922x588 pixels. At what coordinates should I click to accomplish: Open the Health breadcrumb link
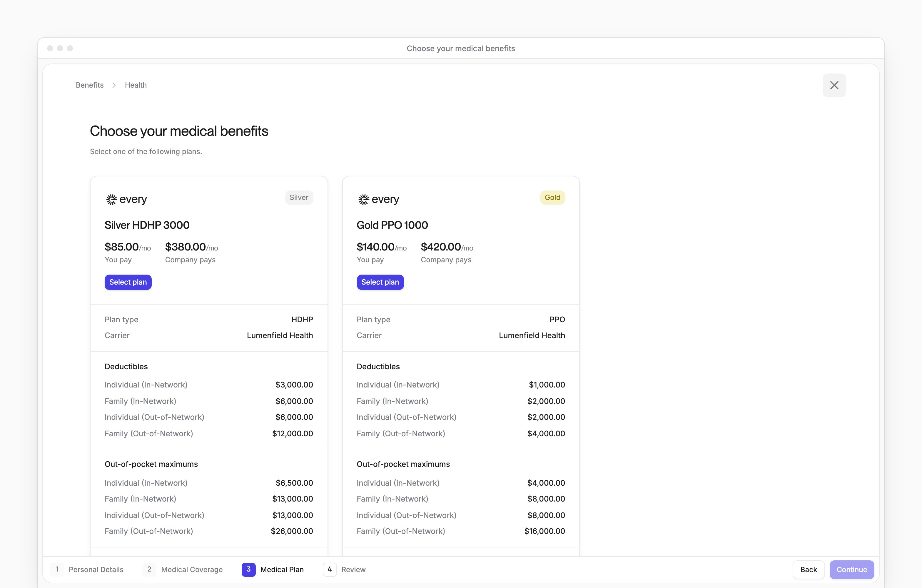click(x=136, y=85)
